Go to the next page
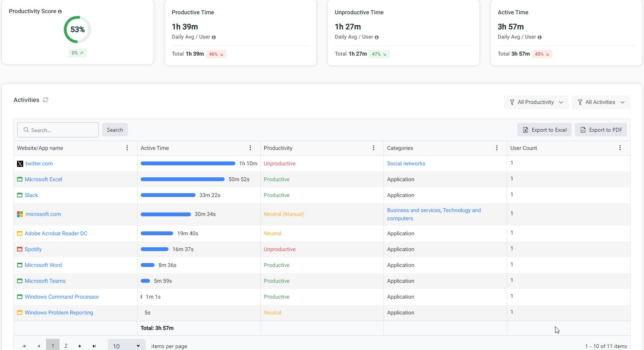The image size is (644, 350). 80,346
